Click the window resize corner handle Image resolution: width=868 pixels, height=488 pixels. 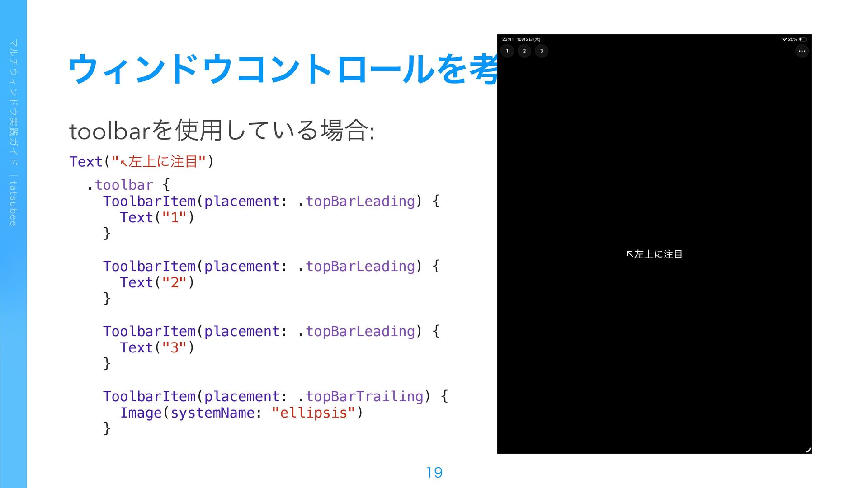pyautogui.click(x=808, y=449)
